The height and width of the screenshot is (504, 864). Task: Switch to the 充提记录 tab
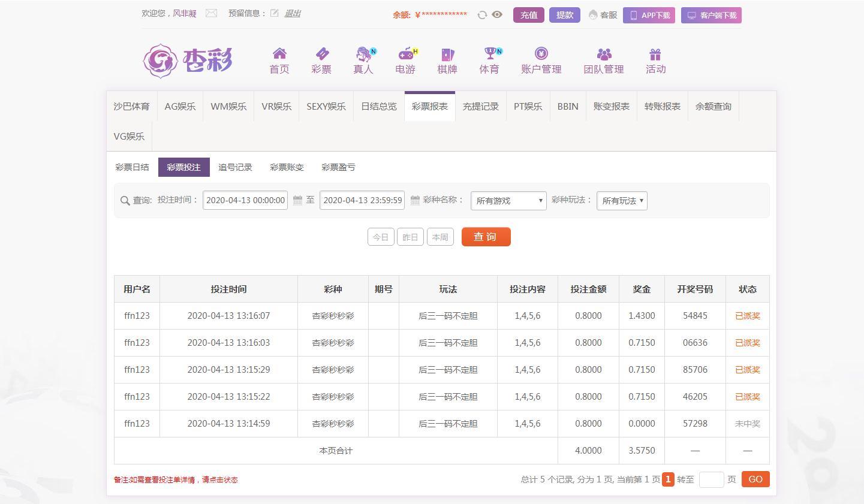[480, 107]
